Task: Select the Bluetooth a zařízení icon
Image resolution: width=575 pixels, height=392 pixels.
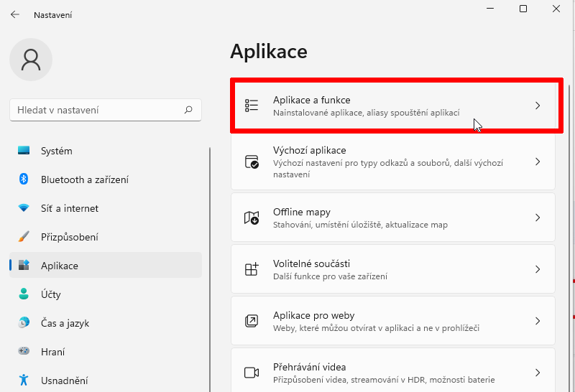Action: (x=24, y=179)
